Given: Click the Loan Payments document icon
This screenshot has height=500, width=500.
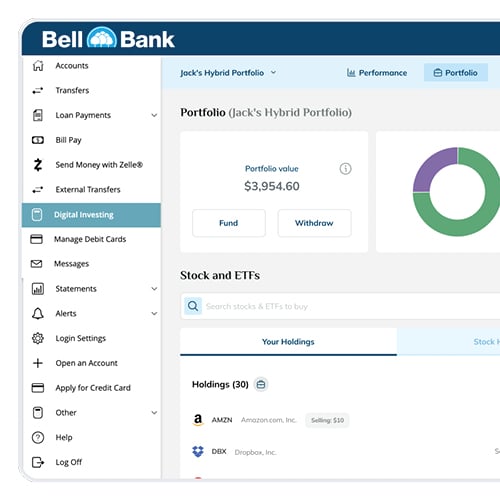Looking at the screenshot, I should point(38,115).
